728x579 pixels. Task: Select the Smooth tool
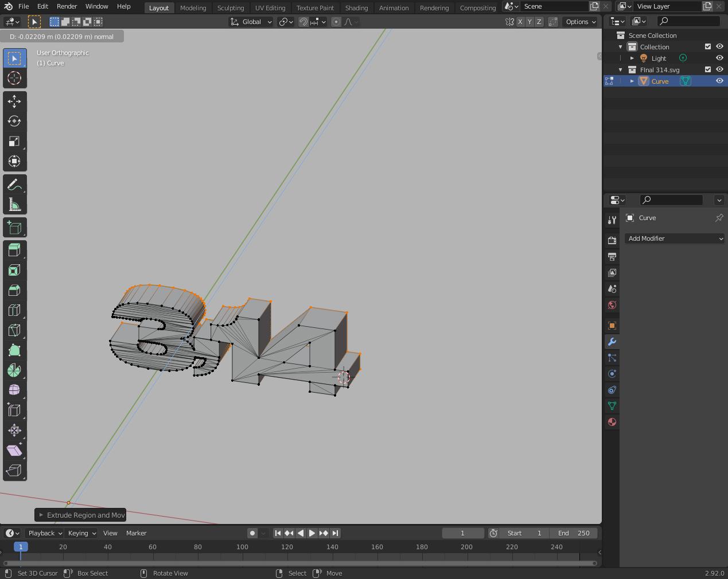pos(14,390)
